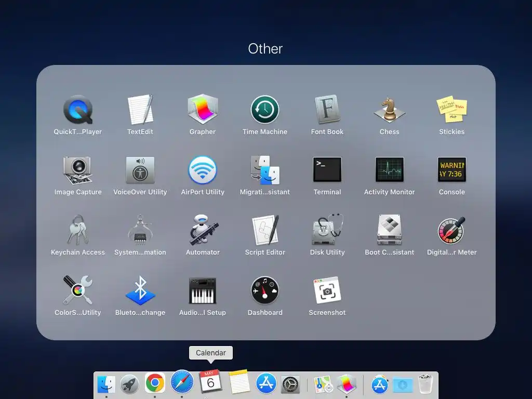This screenshot has width=532, height=399.
Task: Open the Trash in the Dock
Action: (x=425, y=384)
